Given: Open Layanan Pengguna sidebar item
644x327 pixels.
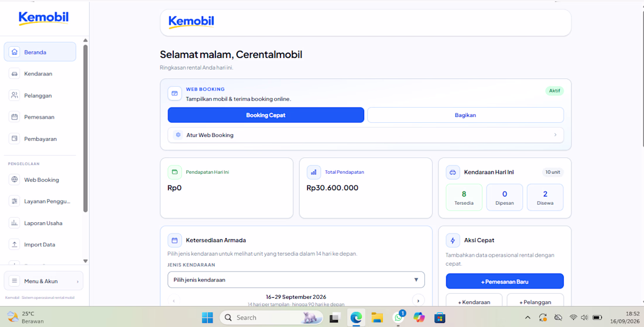Looking at the screenshot, I should point(40,201).
